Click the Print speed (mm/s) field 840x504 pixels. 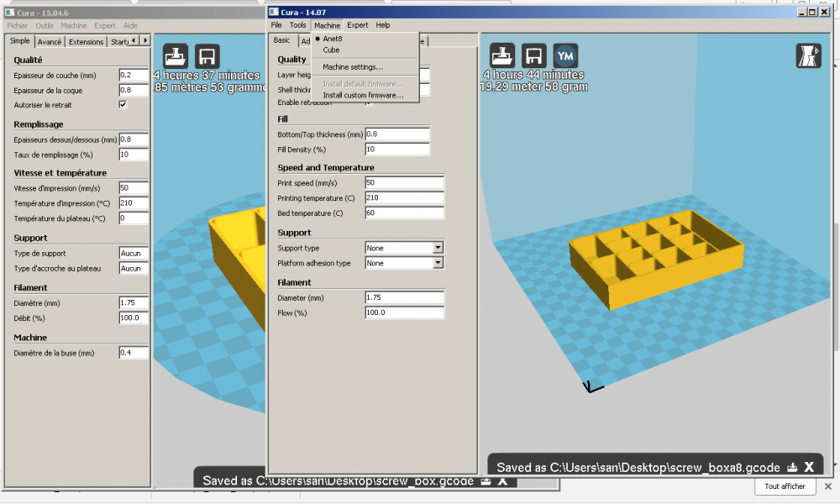(x=405, y=182)
